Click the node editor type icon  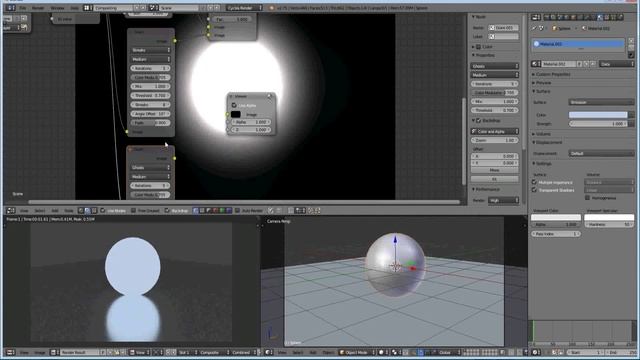point(11,211)
